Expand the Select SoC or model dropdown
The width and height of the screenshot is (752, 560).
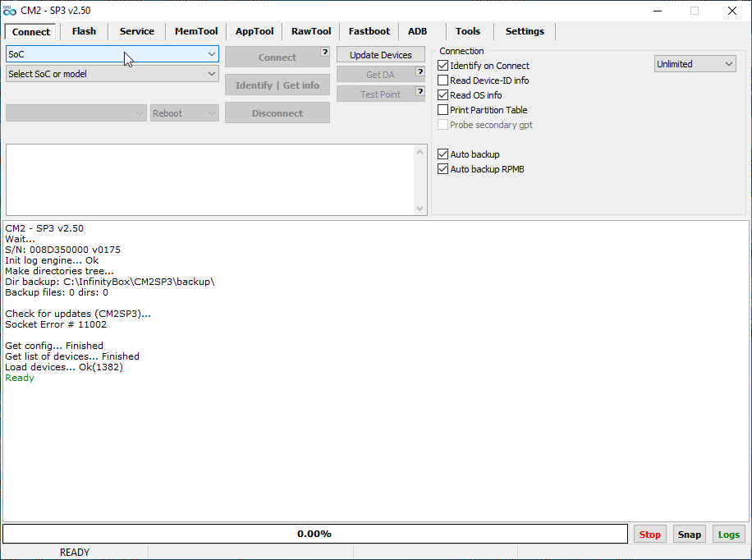tap(112, 74)
